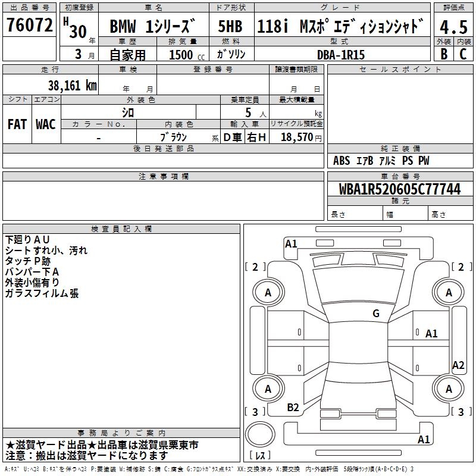Select the interior grade C cell

pos(462,53)
